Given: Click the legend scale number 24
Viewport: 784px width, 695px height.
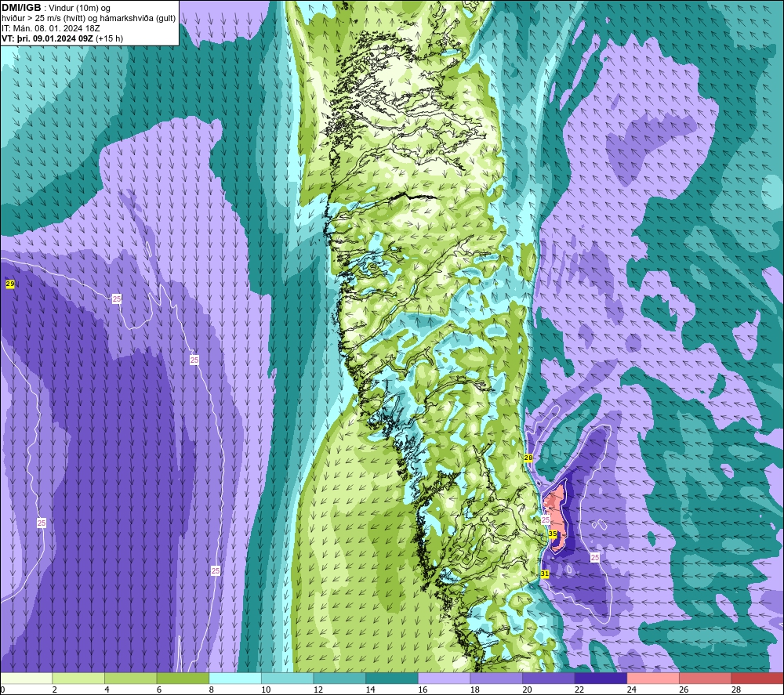Looking at the screenshot, I should (631, 690).
